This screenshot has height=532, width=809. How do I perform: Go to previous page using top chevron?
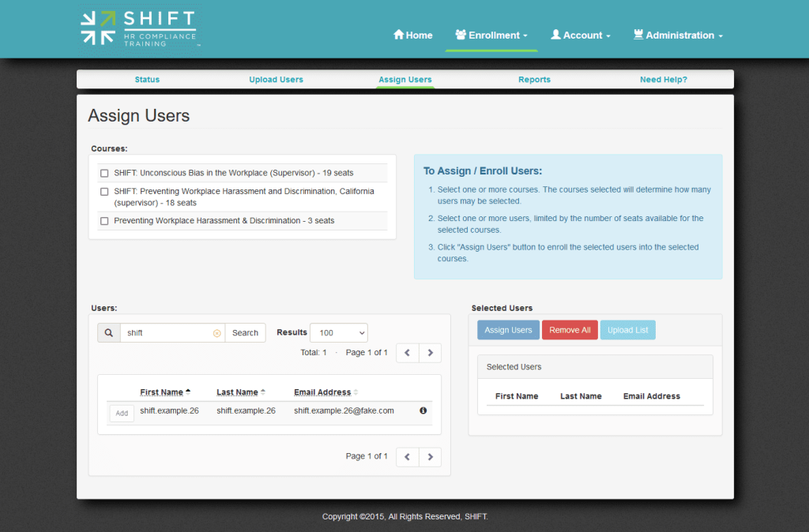[407, 353]
